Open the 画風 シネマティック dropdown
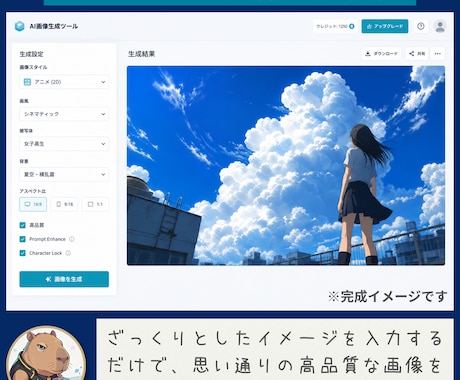 [64, 114]
